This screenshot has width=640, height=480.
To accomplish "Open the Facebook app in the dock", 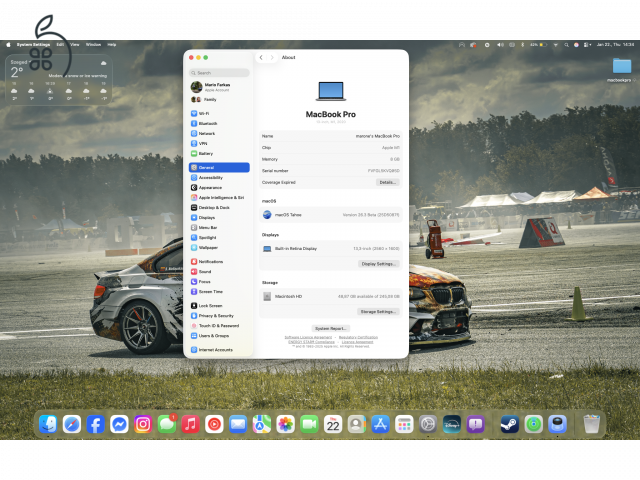I will tap(95, 424).
